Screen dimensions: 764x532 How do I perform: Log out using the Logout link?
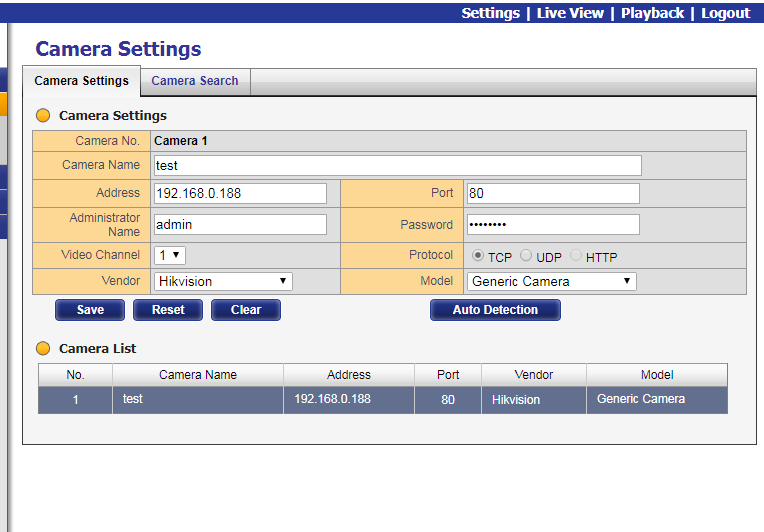[725, 13]
